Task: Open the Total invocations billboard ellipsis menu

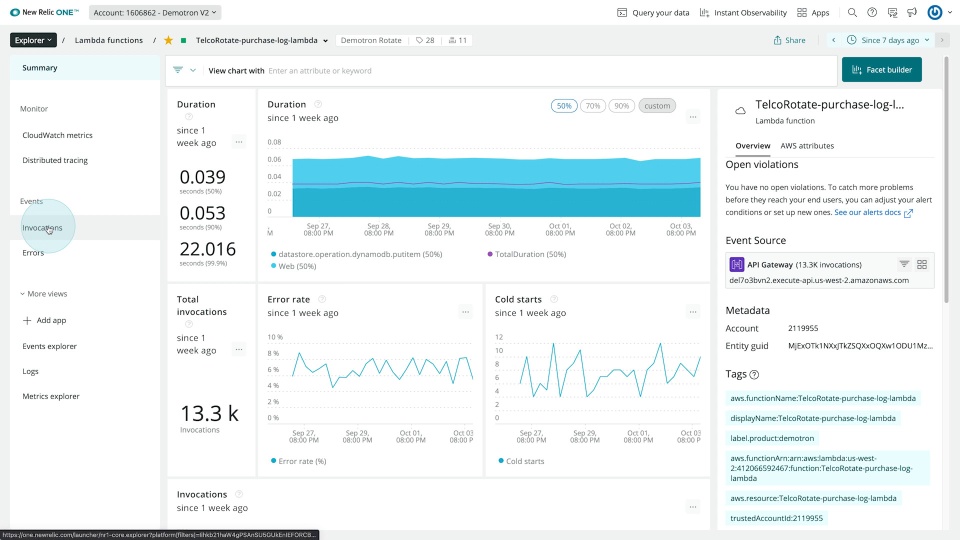Action: [239, 350]
